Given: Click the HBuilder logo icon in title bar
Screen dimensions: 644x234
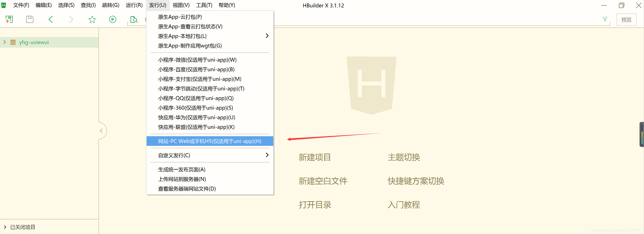Looking at the screenshot, I should pyautogui.click(x=4, y=5).
